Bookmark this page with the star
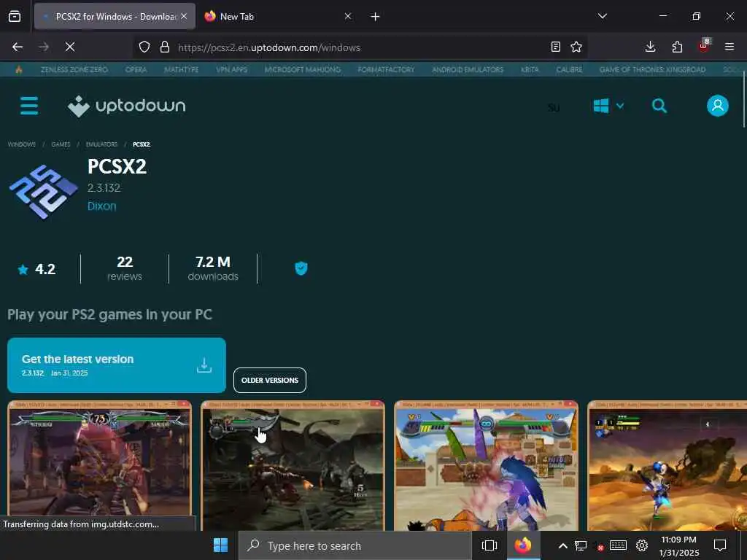This screenshot has height=560, width=747. pos(576,47)
